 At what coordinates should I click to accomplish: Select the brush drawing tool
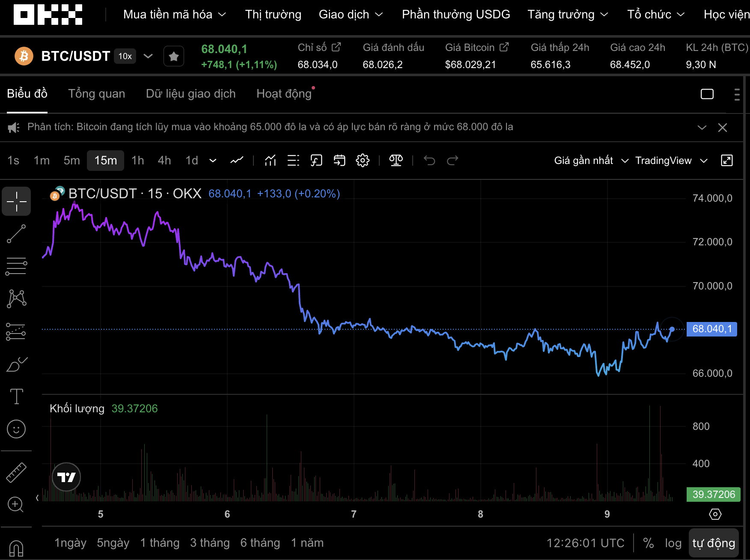(16, 364)
